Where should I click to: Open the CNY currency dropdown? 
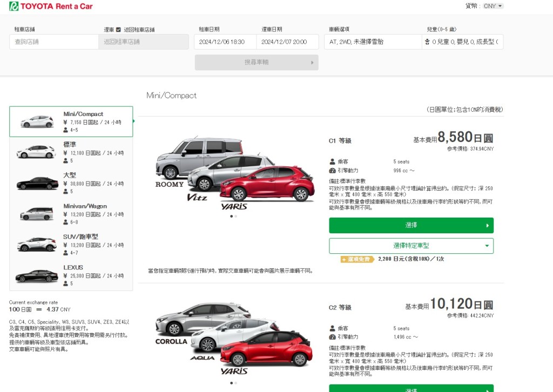493,6
